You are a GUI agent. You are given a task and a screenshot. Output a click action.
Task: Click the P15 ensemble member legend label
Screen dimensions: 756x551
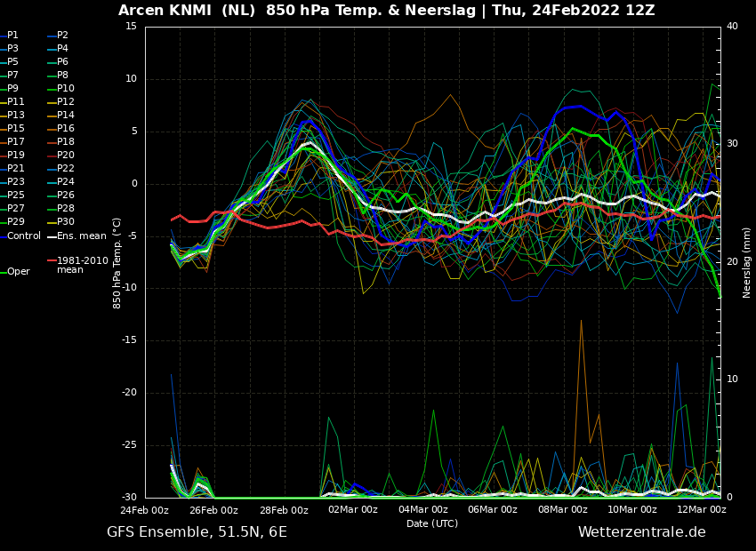(x=16, y=129)
